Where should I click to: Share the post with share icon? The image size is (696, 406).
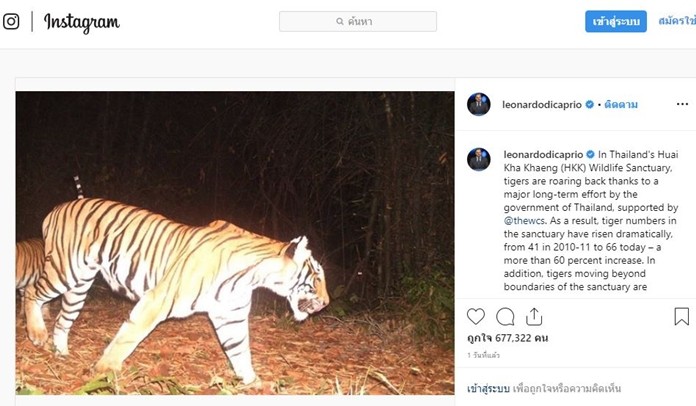point(534,316)
